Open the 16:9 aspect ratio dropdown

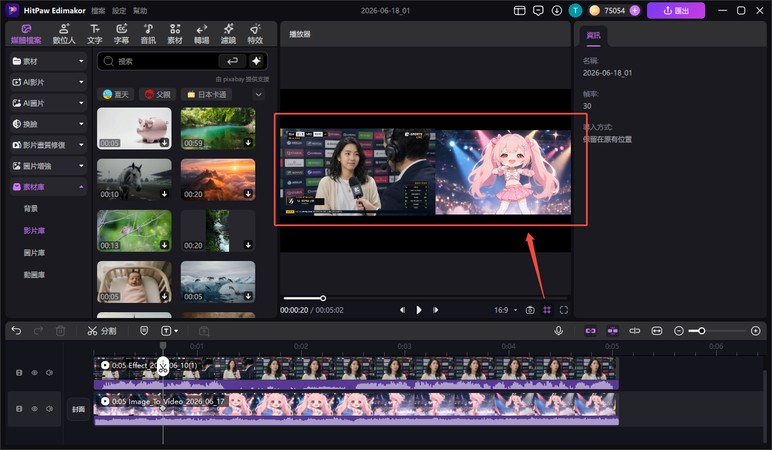pos(506,310)
